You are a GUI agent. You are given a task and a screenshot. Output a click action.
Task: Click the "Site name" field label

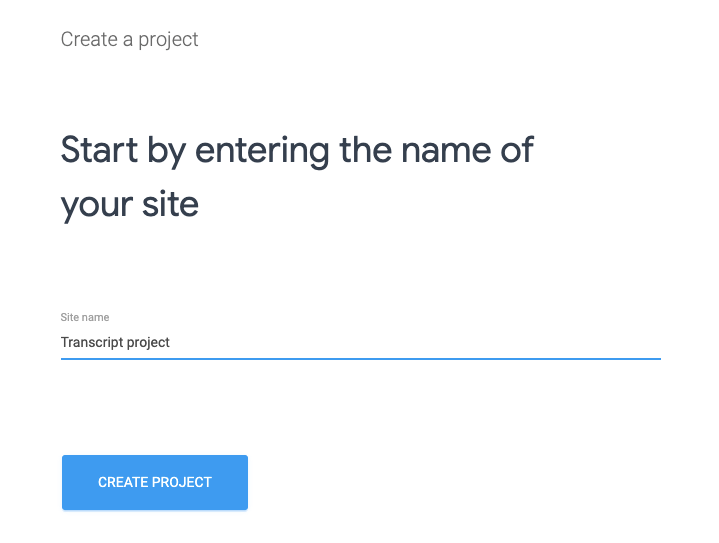point(85,318)
